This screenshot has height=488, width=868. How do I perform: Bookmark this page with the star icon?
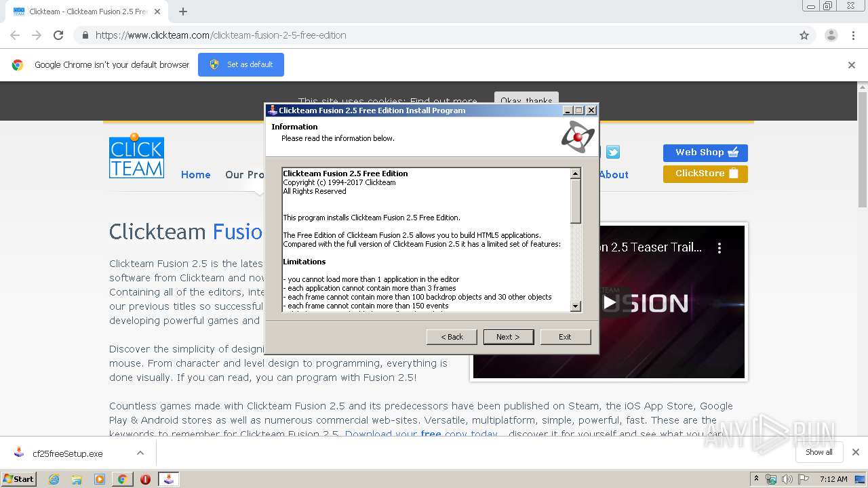coord(804,35)
